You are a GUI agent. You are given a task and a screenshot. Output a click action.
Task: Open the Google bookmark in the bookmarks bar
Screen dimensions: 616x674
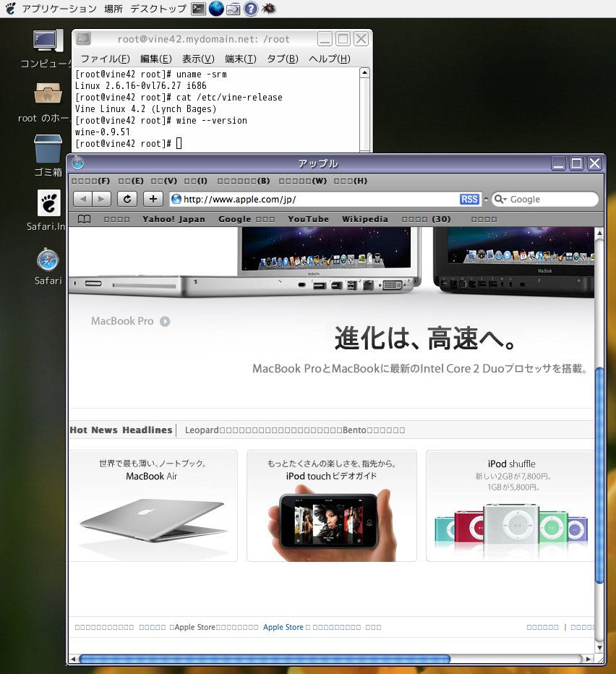coord(247,219)
